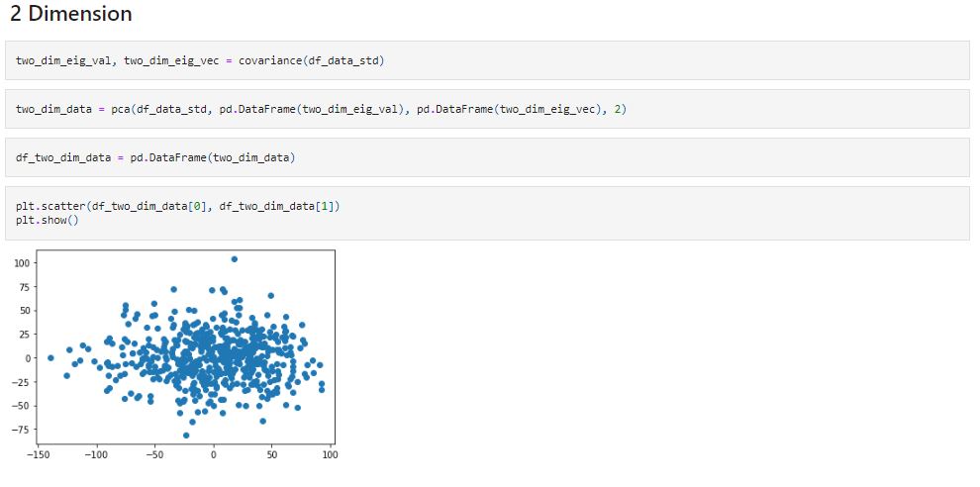Click the x-axis tick label -150
The height and width of the screenshot is (487, 980).
click(38, 454)
